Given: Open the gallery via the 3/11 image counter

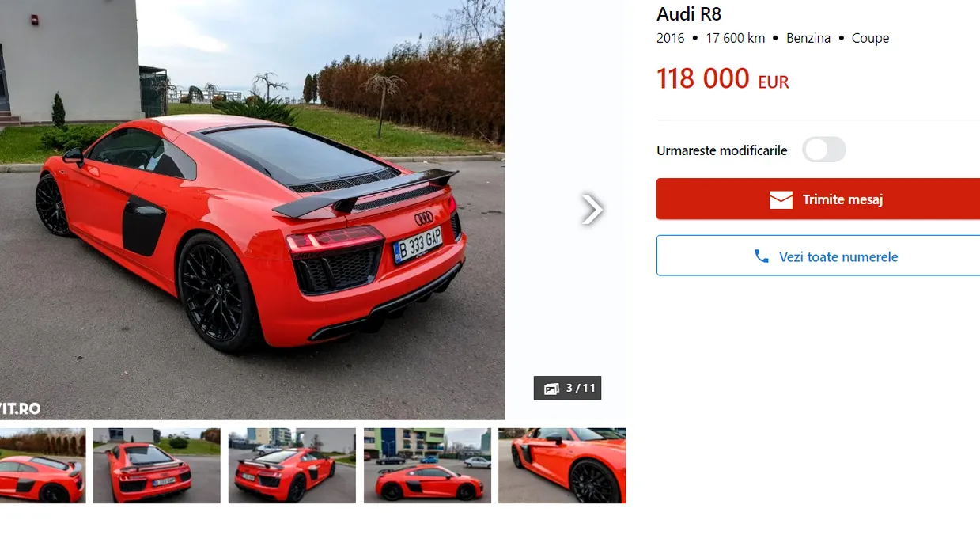Looking at the screenshot, I should pos(567,388).
